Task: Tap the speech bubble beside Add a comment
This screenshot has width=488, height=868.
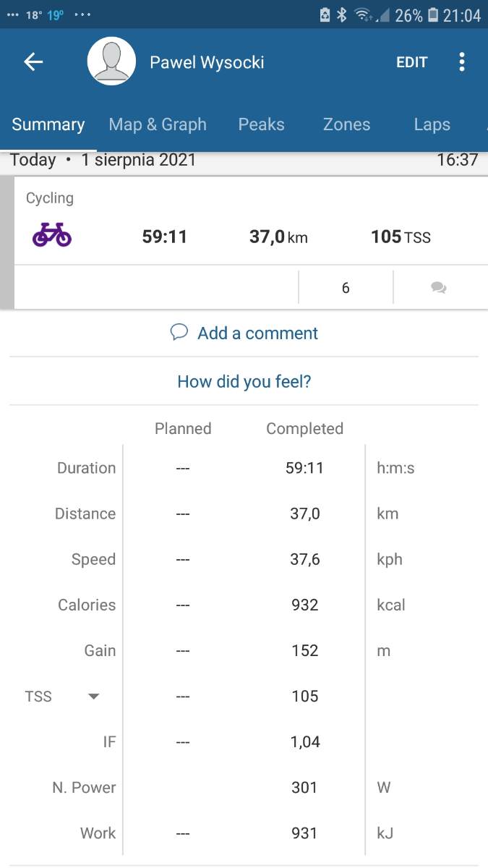Action: (x=179, y=332)
